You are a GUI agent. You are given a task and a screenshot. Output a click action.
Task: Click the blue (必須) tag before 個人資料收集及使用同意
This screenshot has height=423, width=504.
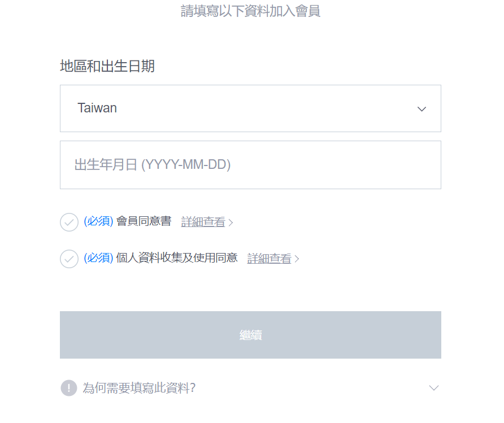coord(98,258)
